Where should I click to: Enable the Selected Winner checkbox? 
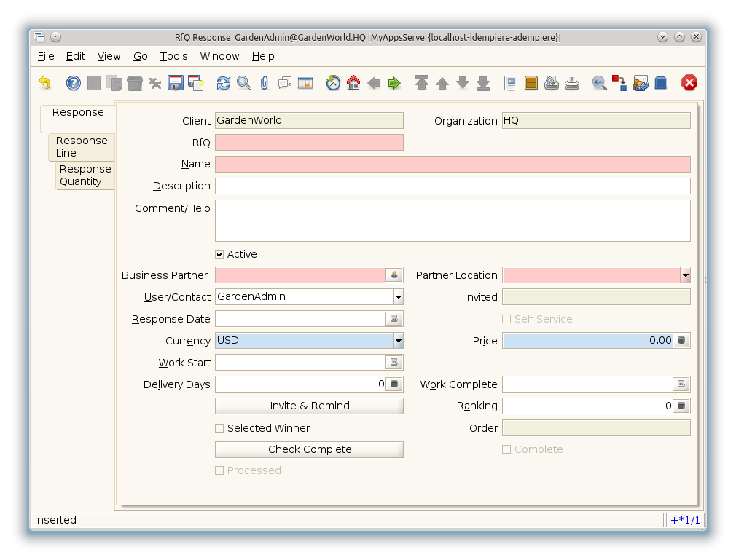pos(220,428)
